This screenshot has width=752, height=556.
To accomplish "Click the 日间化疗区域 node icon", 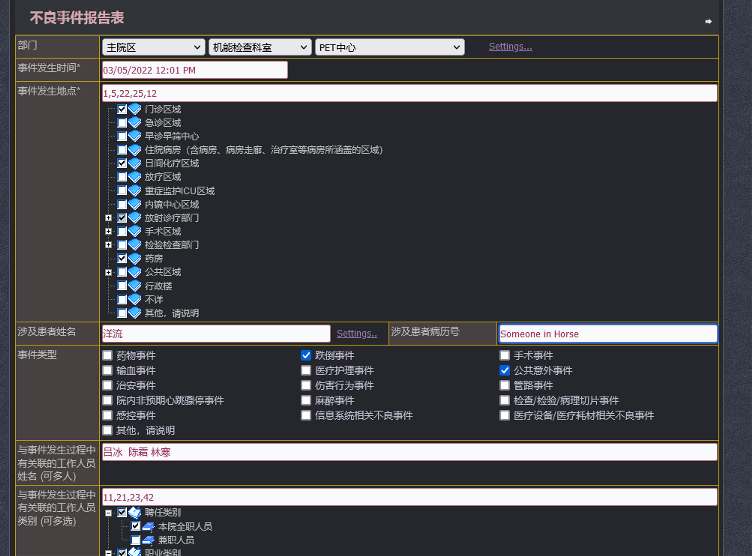I will point(135,163).
